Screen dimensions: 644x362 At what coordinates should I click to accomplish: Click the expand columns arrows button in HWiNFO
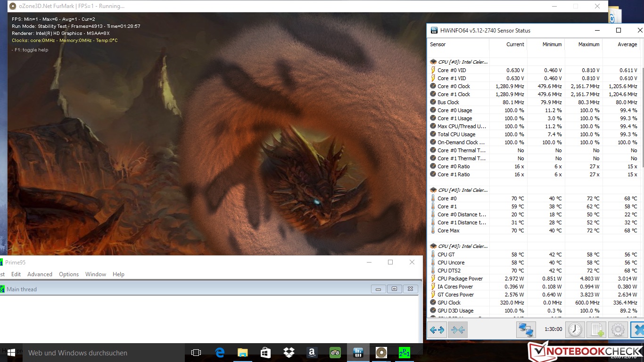(x=437, y=329)
